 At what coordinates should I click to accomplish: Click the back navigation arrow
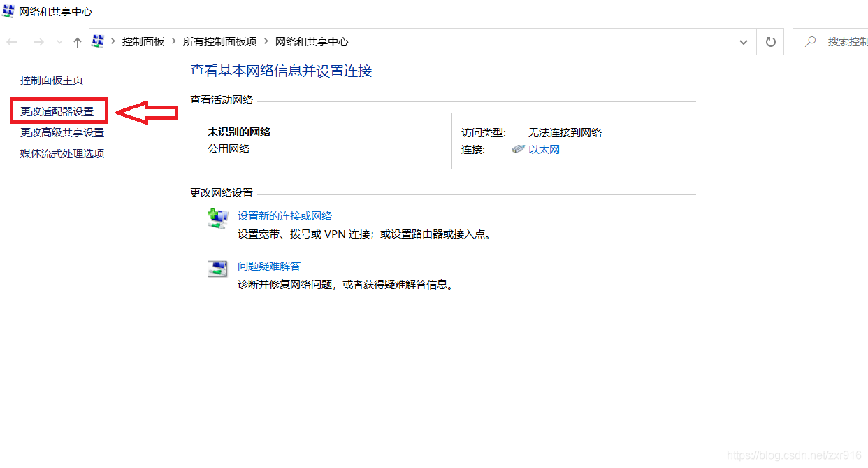(x=11, y=41)
